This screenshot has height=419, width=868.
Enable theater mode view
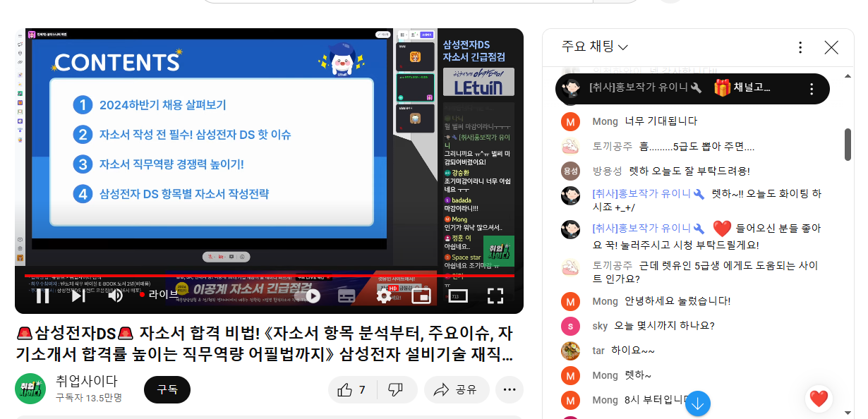coord(459,296)
